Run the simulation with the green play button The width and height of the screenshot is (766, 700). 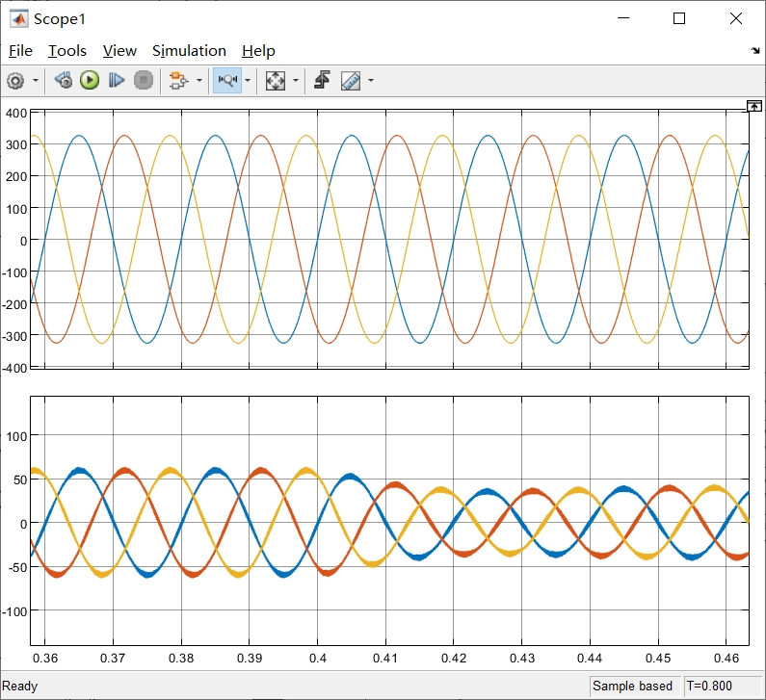[90, 81]
